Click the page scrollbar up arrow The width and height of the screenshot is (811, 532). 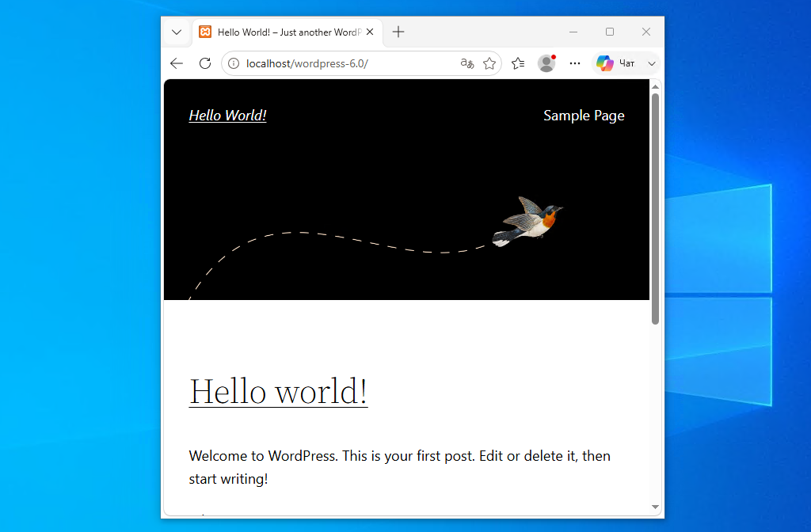point(655,87)
